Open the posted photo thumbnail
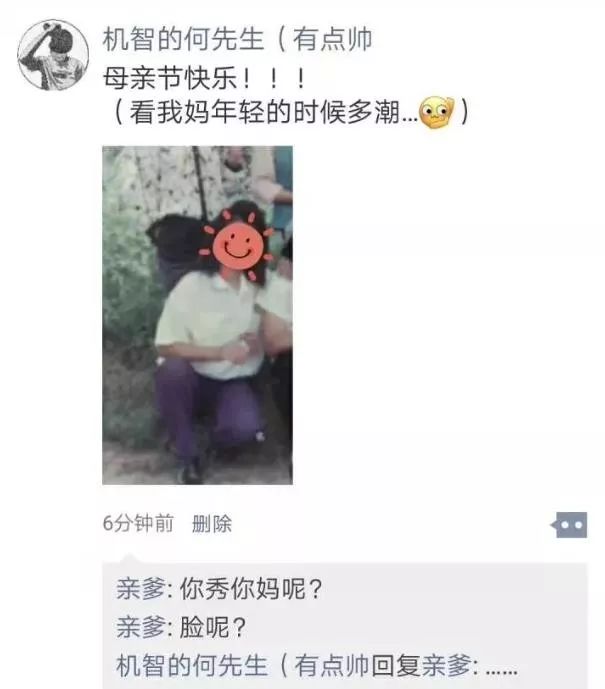This screenshot has width=605, height=689. pos(197,315)
